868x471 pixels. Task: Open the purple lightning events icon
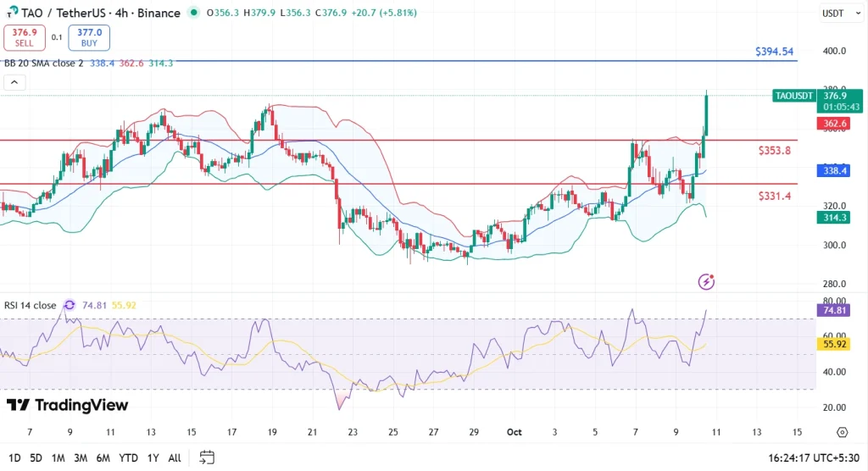coord(706,280)
